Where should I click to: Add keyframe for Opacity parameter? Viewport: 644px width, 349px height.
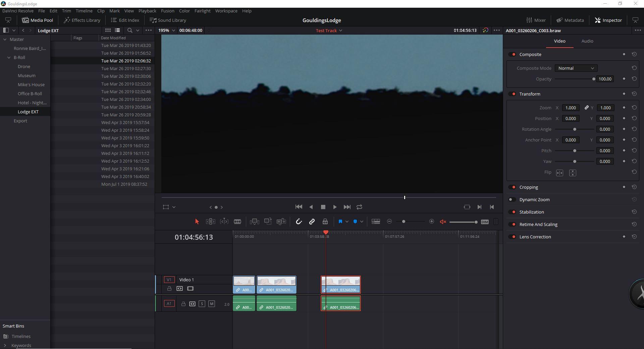[x=624, y=79]
